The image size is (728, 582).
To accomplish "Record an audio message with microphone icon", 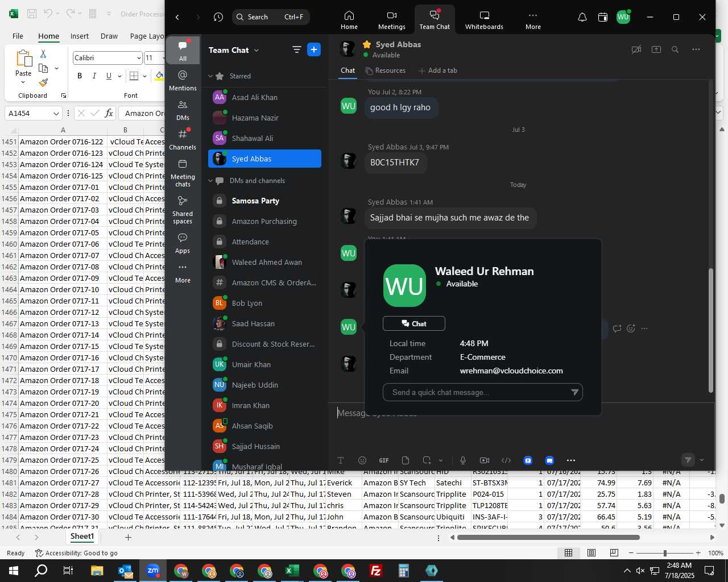I will pyautogui.click(x=463, y=460).
